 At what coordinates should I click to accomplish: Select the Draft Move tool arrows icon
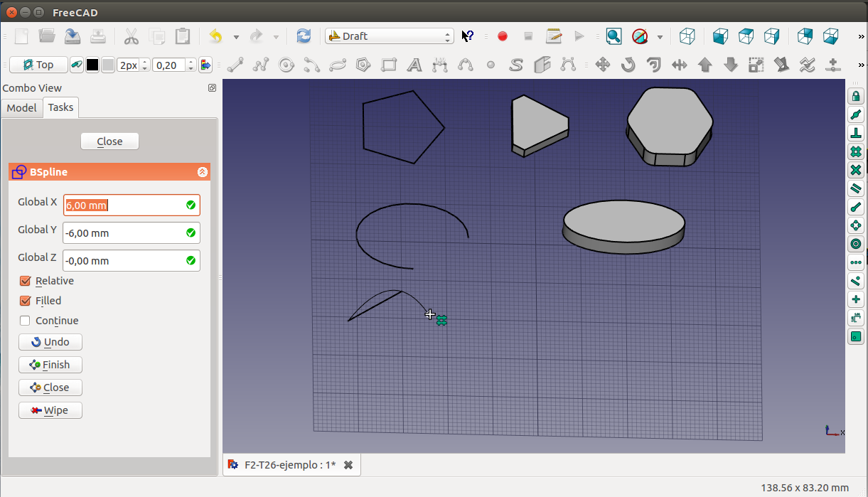coord(602,65)
